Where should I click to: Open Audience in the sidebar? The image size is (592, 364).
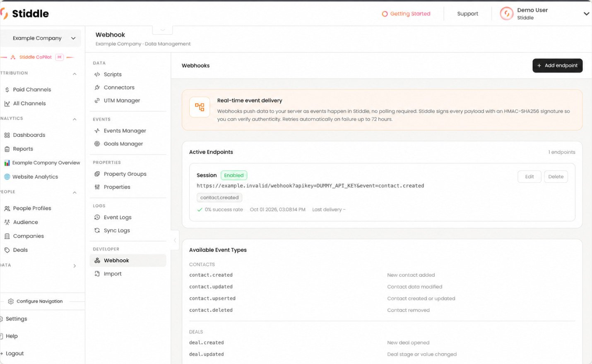click(25, 222)
